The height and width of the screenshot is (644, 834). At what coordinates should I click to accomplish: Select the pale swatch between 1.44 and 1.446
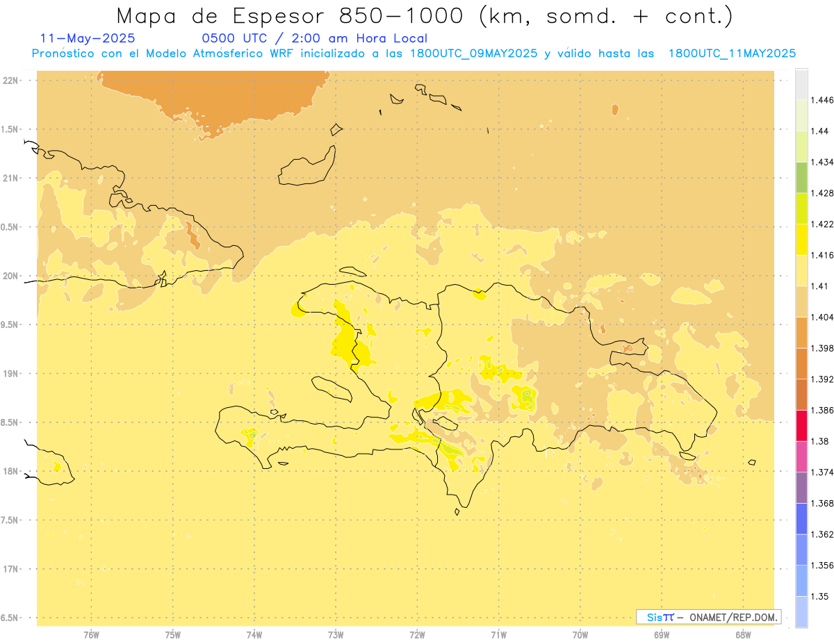pyautogui.click(x=801, y=115)
